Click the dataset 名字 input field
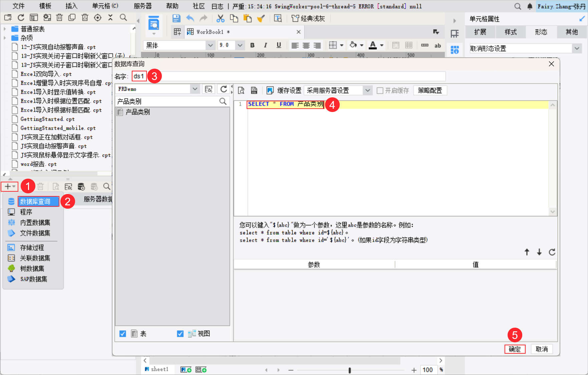Viewport: 588px width, 375px height. (289, 76)
